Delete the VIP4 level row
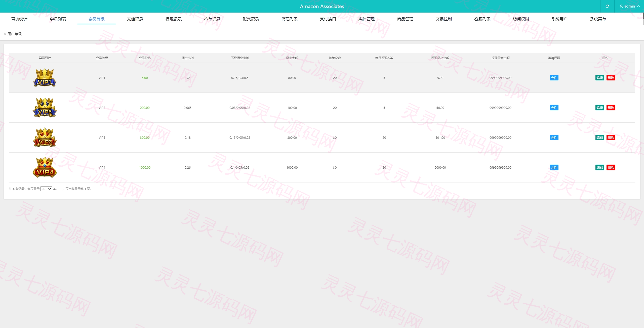The width and height of the screenshot is (644, 328). pos(611,167)
